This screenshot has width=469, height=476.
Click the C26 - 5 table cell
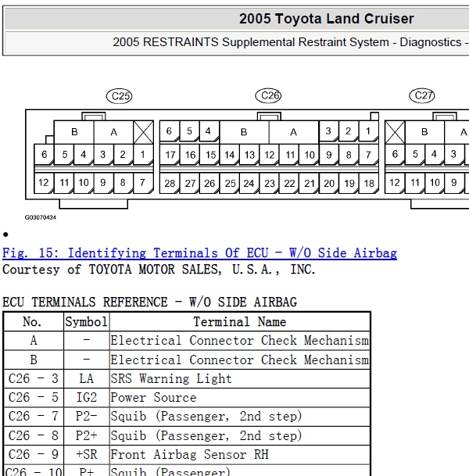pyautogui.click(x=34, y=398)
